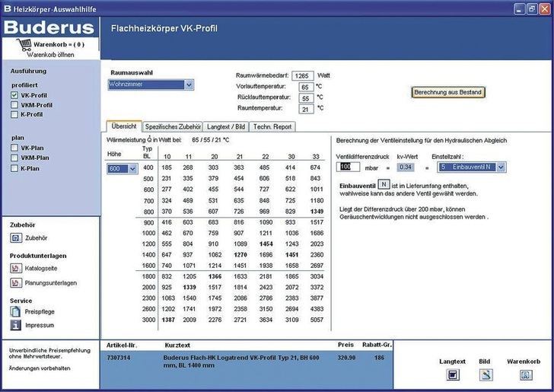Click the Langtext icon at bottom right
Screen dimensions: 554x392
click(x=452, y=374)
